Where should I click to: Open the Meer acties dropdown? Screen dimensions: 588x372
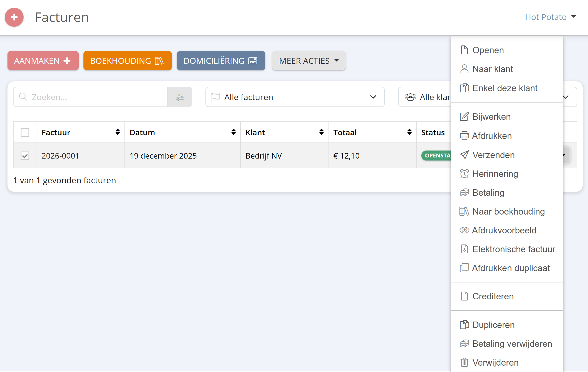309,61
